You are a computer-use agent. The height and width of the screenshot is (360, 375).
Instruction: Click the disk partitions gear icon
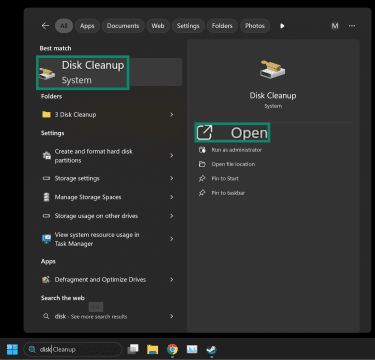point(46,155)
